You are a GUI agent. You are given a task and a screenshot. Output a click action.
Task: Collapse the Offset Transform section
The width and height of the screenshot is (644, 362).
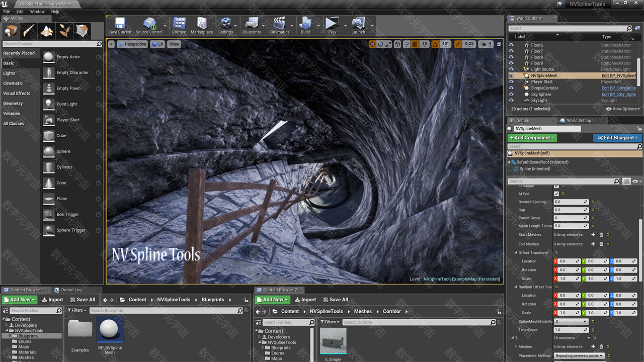(x=516, y=253)
